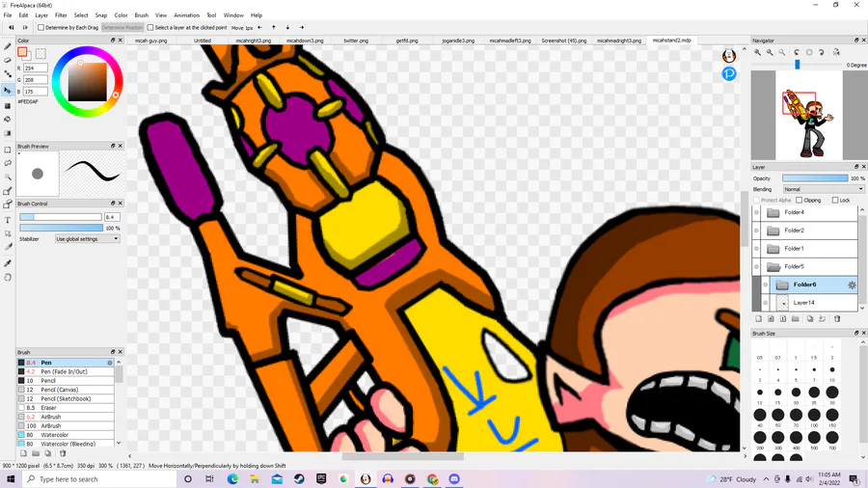This screenshot has width=868, height=488.
Task: Expand the Folder4 folder
Action: tap(773, 212)
